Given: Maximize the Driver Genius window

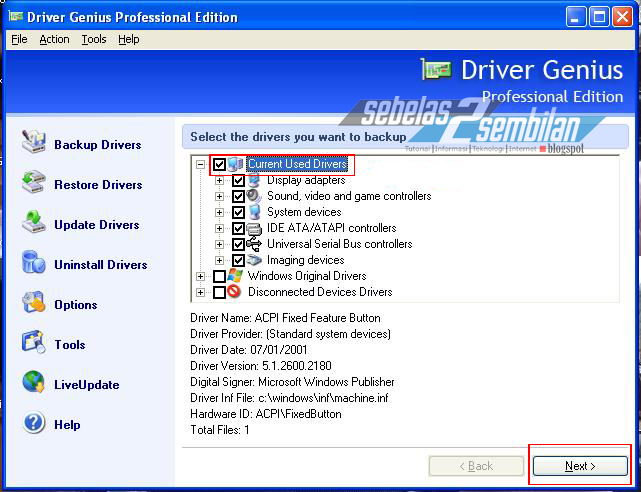Looking at the screenshot, I should [x=599, y=17].
